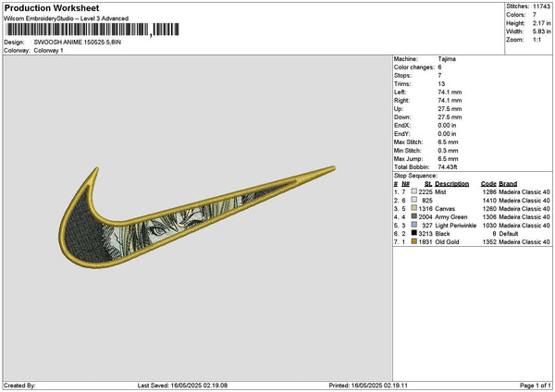Select the EndY value 0.00 in
This screenshot has width=555, height=392.
[447, 134]
